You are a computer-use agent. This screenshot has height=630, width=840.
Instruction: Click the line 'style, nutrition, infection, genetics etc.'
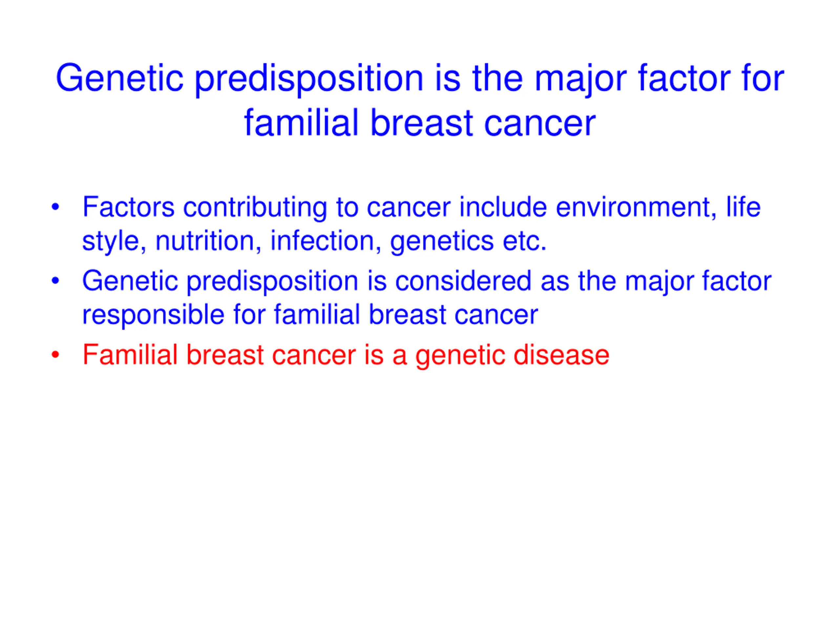point(314,241)
